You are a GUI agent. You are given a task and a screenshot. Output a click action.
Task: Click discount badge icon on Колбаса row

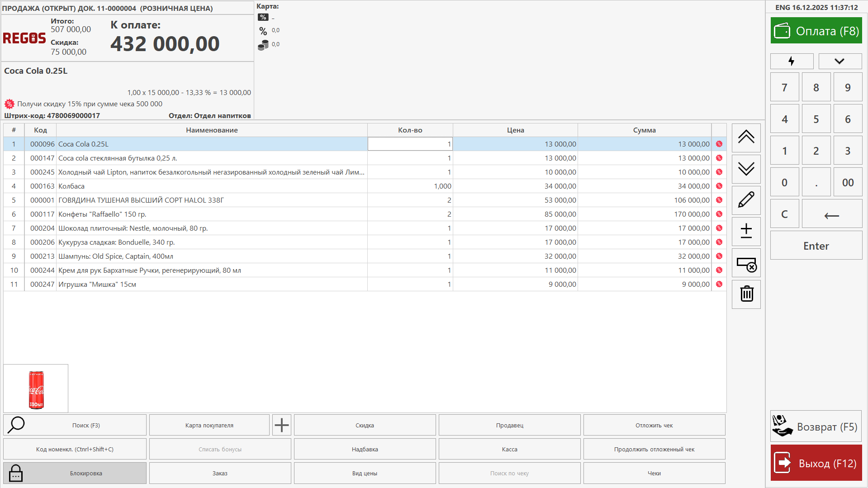point(719,186)
